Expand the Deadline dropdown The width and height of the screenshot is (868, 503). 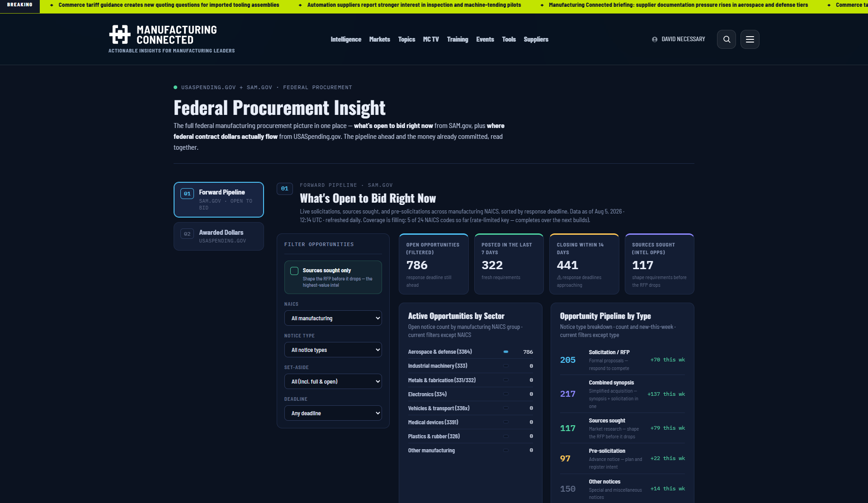(x=333, y=413)
